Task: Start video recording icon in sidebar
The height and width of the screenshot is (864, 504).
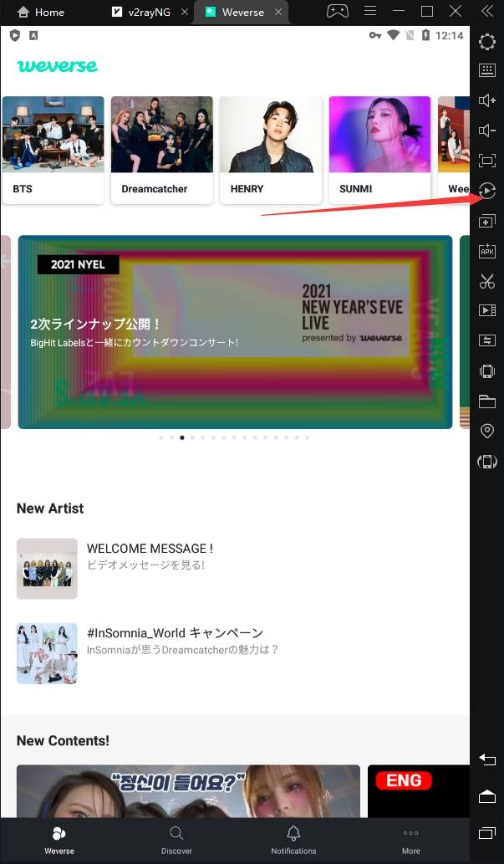Action: point(487,310)
